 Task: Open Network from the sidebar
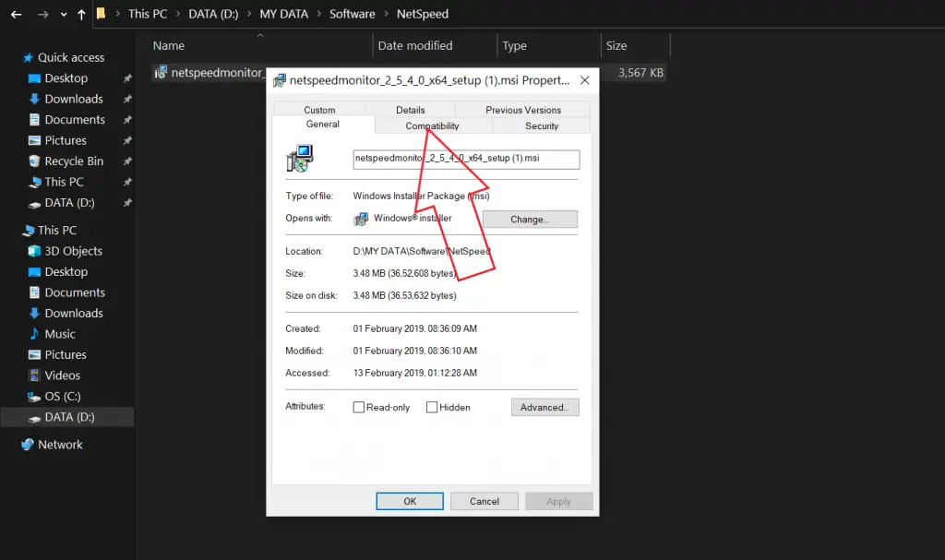click(59, 444)
